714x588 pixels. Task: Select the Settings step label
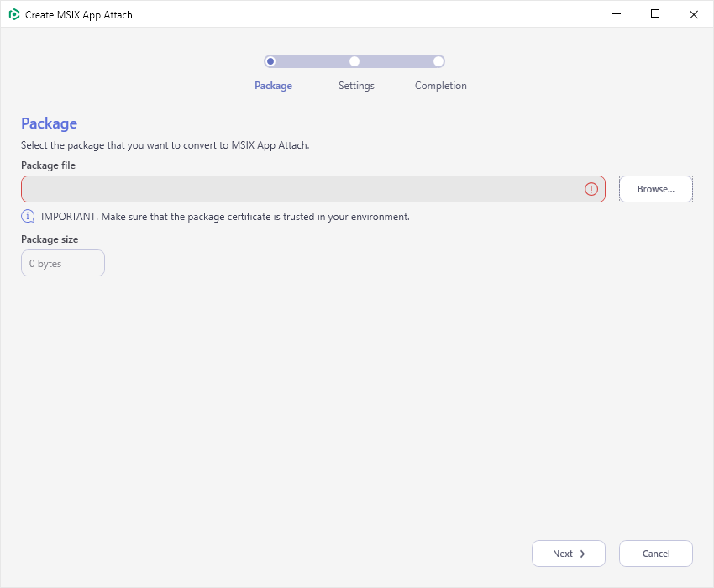[x=356, y=86]
